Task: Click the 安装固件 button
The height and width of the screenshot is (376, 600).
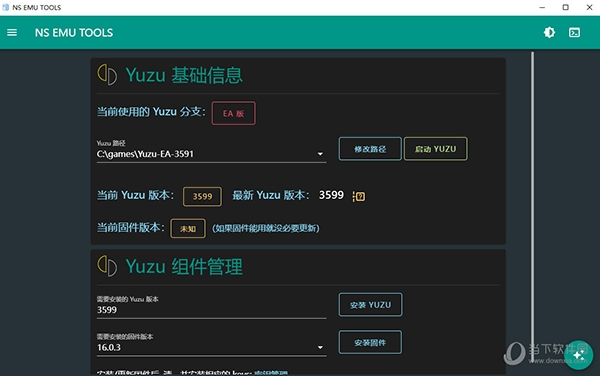Action: coord(370,342)
